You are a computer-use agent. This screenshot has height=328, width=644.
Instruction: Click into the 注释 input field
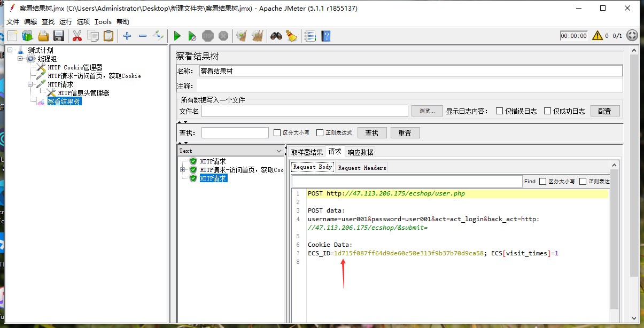(409, 85)
